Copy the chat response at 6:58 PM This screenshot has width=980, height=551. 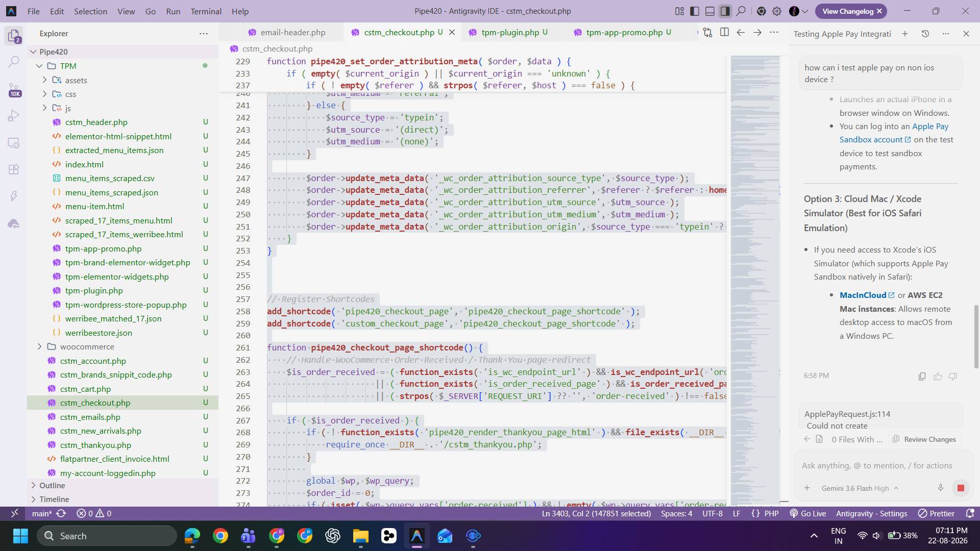pos(922,377)
